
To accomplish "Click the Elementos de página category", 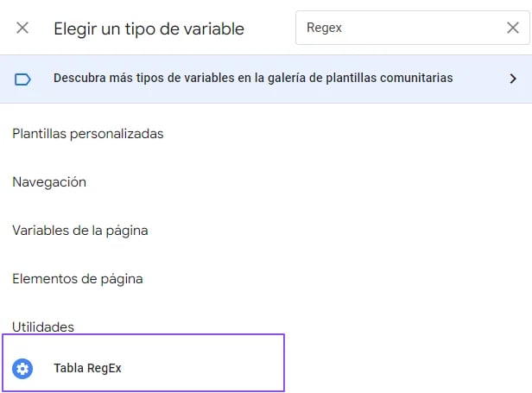I will tap(78, 279).
